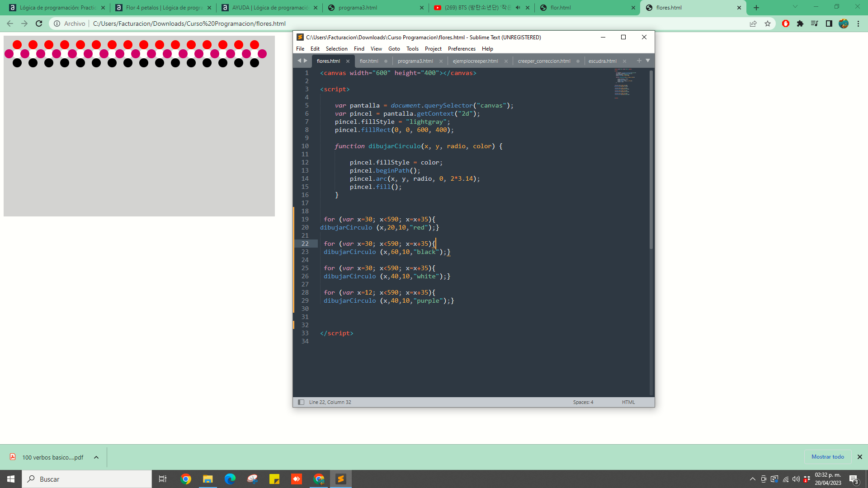This screenshot has height=488, width=868.
Task: Close the programa3.html Sublime tab
Action: [441, 61]
